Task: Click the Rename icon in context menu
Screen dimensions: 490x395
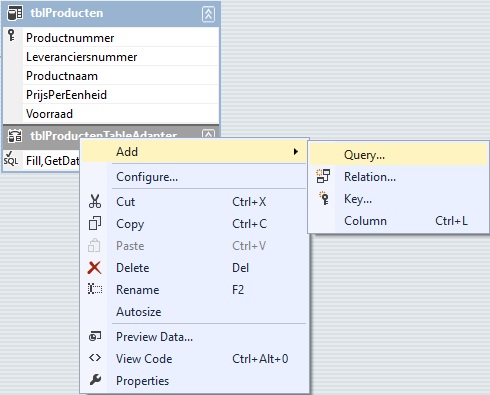Action: (x=95, y=289)
